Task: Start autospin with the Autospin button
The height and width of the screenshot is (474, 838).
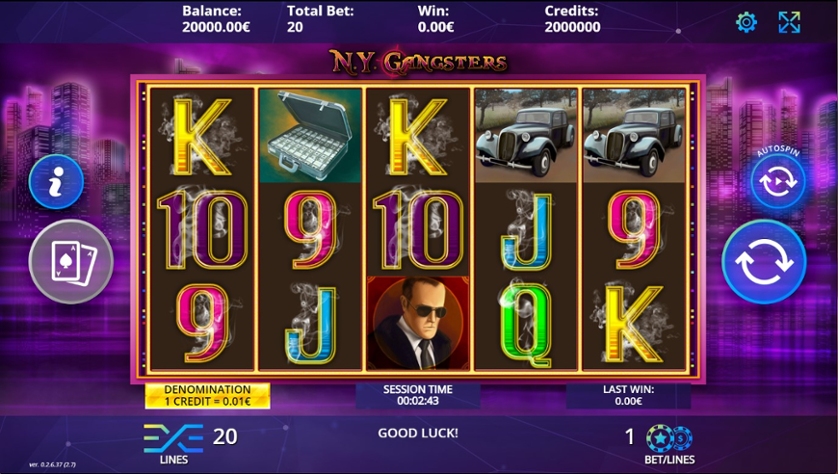Action: click(x=778, y=182)
